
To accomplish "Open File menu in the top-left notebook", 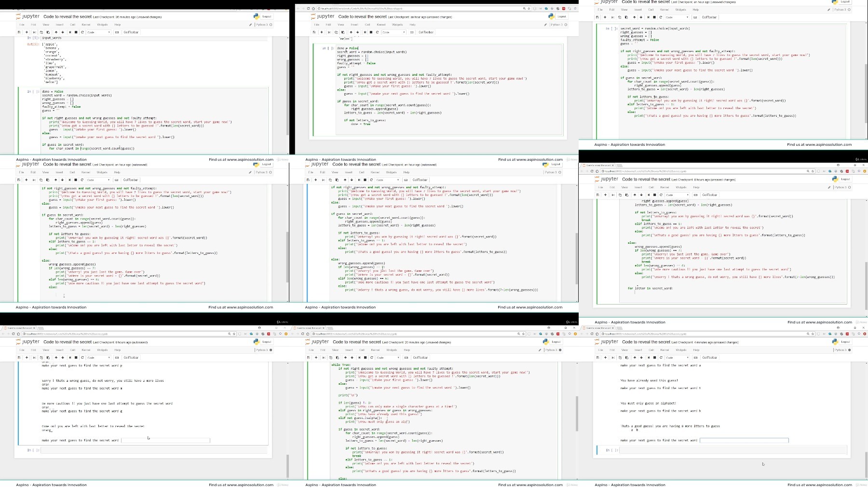I will (22, 25).
